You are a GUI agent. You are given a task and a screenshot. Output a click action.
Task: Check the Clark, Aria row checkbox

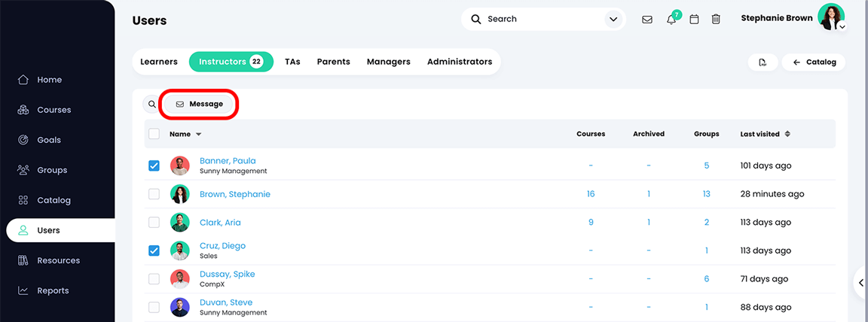pos(154,223)
